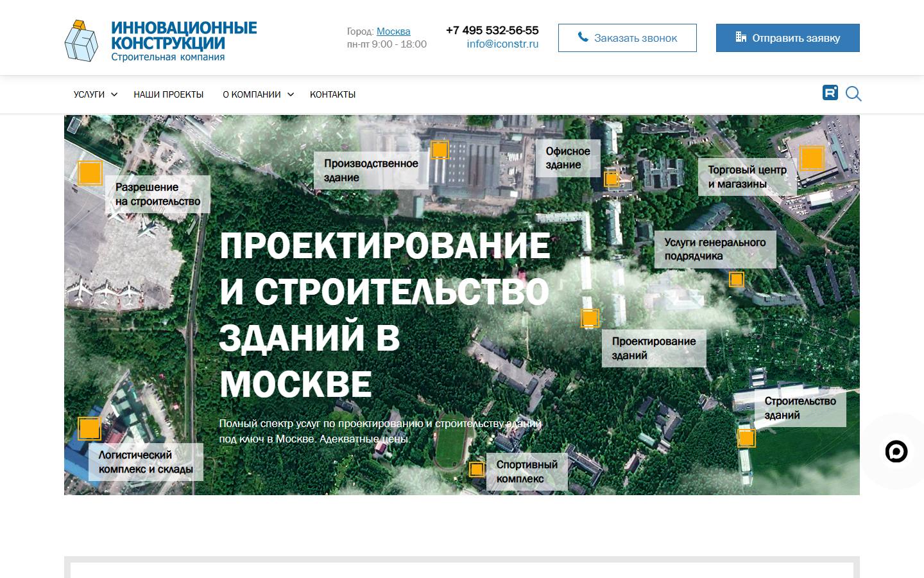The image size is (924, 578).
Task: Open the Проектирование зданий label
Action: point(654,348)
